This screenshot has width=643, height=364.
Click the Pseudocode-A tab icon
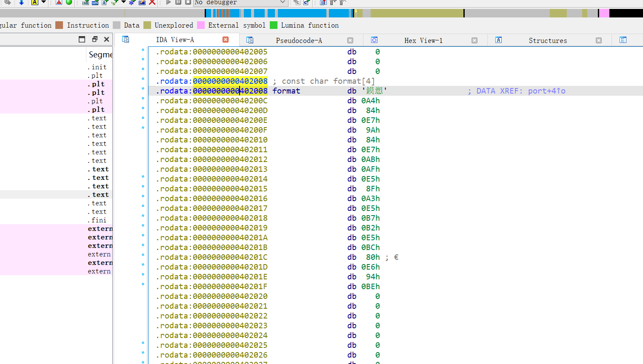coord(250,40)
